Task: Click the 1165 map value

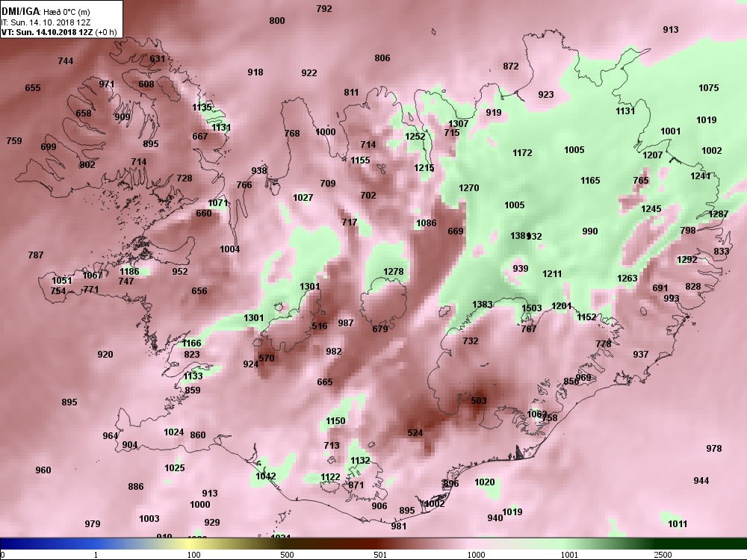Action: pyautogui.click(x=590, y=181)
